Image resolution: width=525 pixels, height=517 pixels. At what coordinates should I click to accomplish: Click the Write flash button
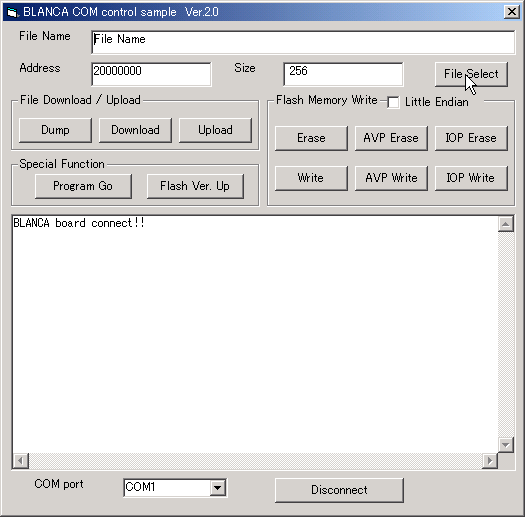pyautogui.click(x=311, y=178)
